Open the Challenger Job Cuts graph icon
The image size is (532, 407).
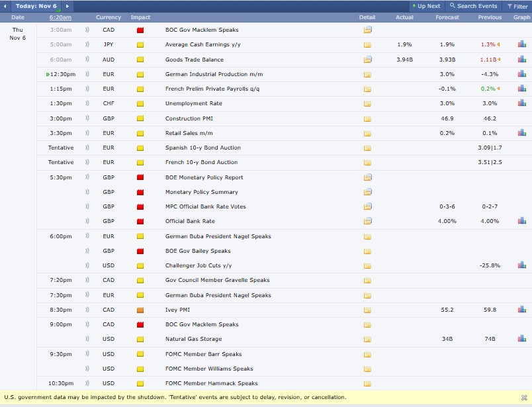(x=521, y=265)
